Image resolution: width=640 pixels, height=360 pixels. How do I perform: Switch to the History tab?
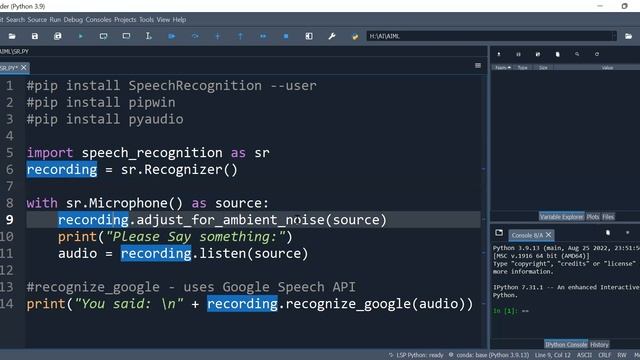(x=599, y=344)
